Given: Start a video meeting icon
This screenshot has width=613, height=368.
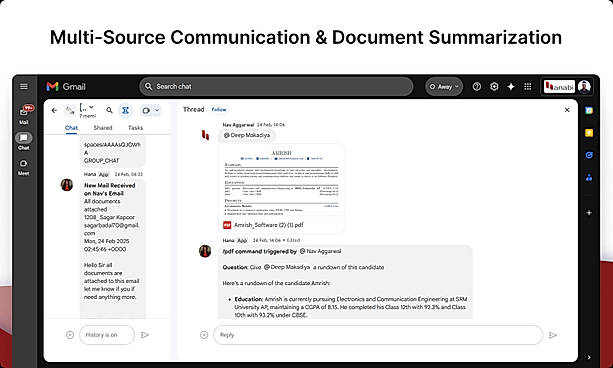Looking at the screenshot, I should 146,111.
